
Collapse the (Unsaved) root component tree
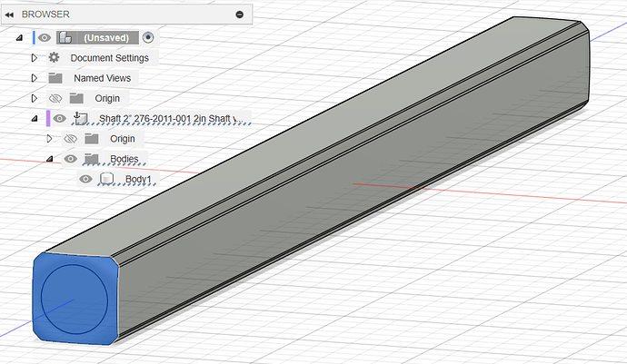(19, 38)
